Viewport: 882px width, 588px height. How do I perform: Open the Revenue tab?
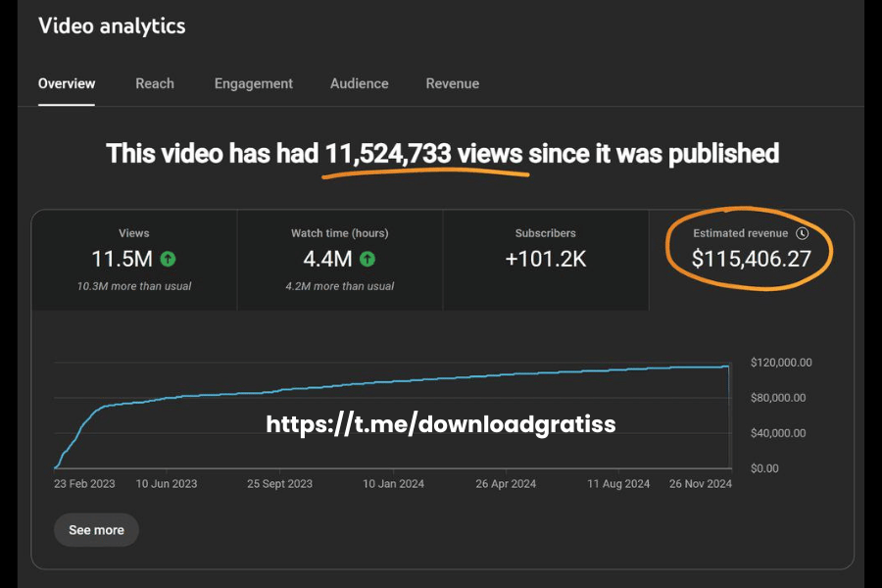pyautogui.click(x=453, y=83)
